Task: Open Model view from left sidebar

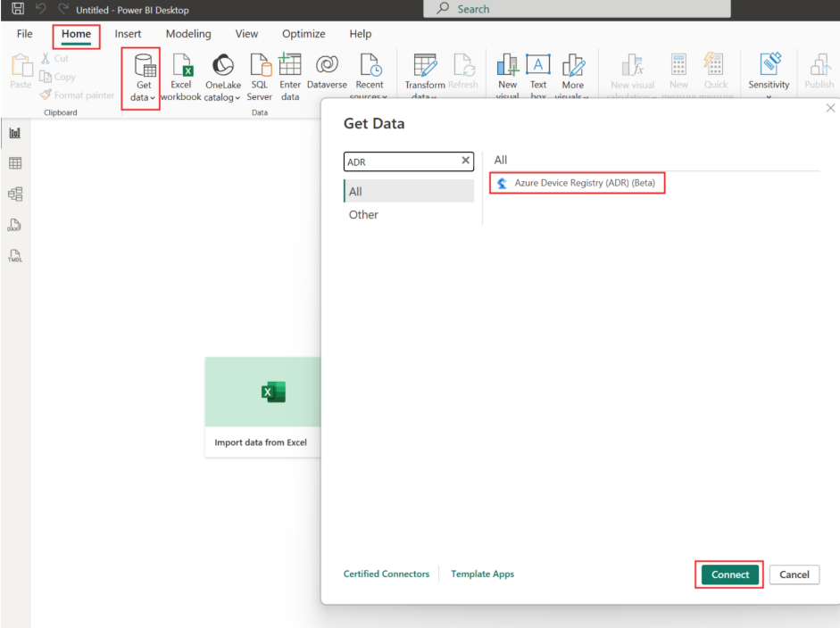Action: [x=13, y=194]
